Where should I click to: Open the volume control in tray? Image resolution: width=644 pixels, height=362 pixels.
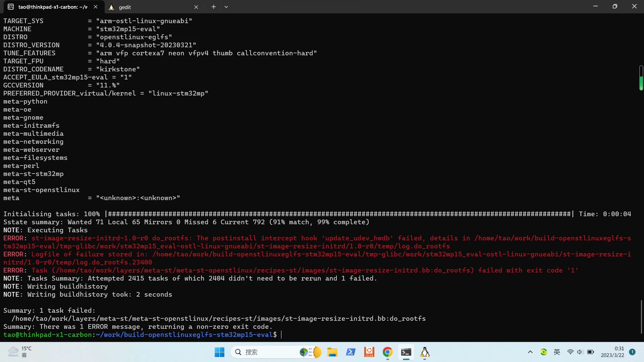coord(580,352)
